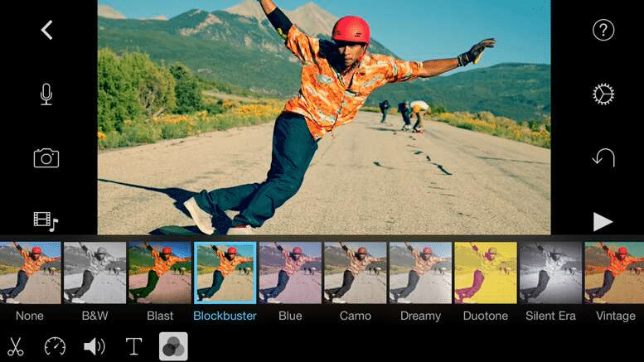Open the camera capture tool
This screenshot has height=362, width=644.
46,157
